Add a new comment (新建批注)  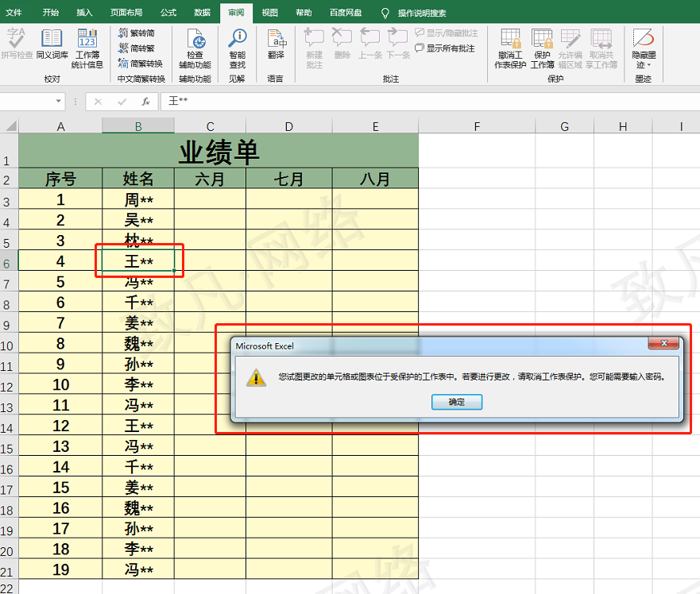point(315,48)
